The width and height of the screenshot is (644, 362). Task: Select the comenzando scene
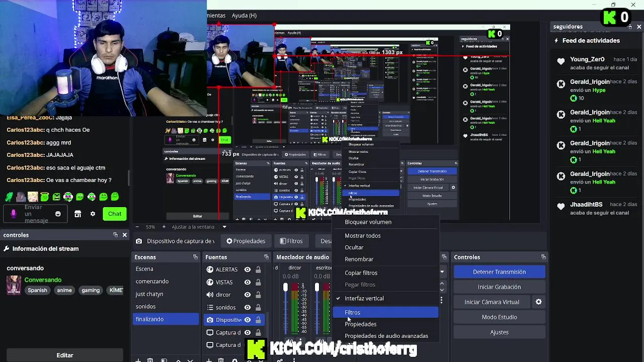tap(166, 282)
